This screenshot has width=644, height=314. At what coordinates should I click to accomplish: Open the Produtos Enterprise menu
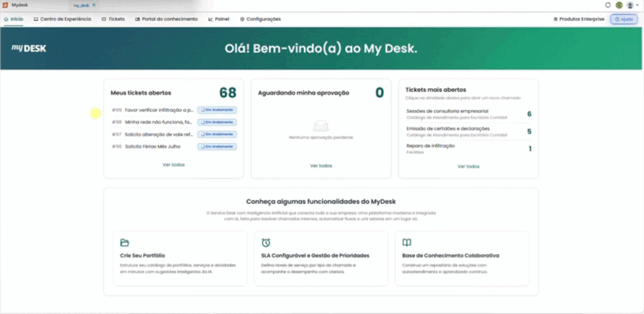pyautogui.click(x=579, y=19)
